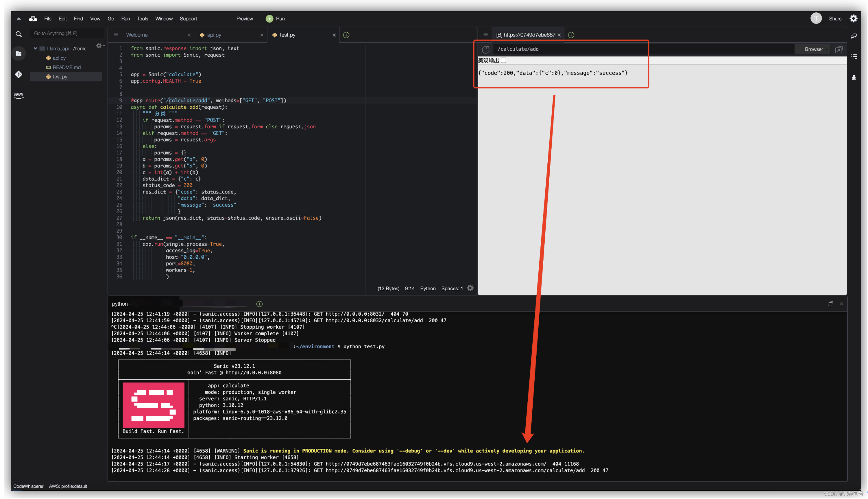Add a new terminal tab
This screenshot has height=499, width=868.
(259, 304)
